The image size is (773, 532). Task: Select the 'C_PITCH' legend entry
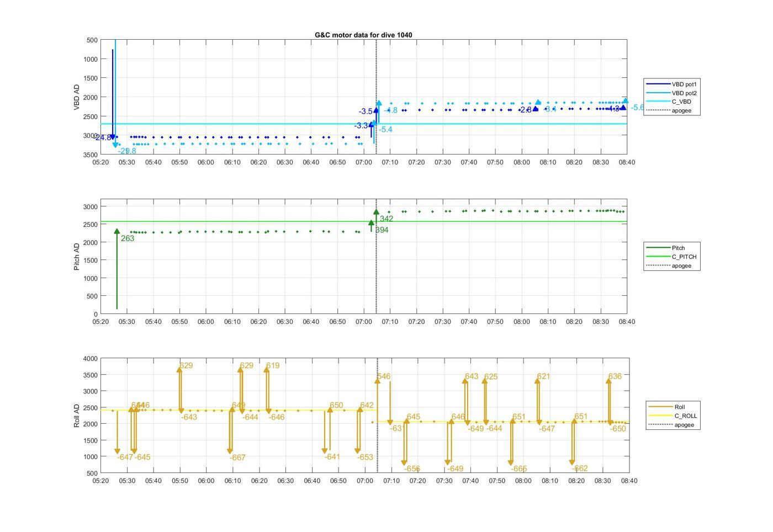pos(671,257)
